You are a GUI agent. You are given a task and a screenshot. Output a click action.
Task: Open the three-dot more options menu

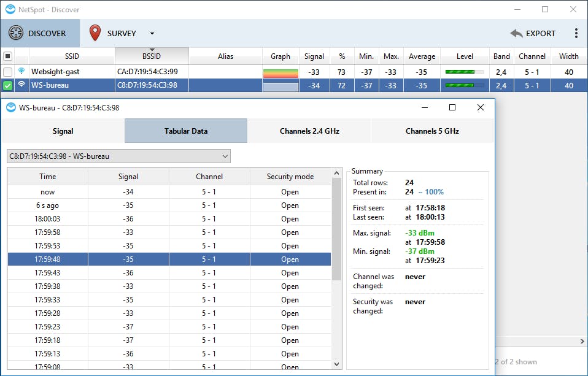576,33
